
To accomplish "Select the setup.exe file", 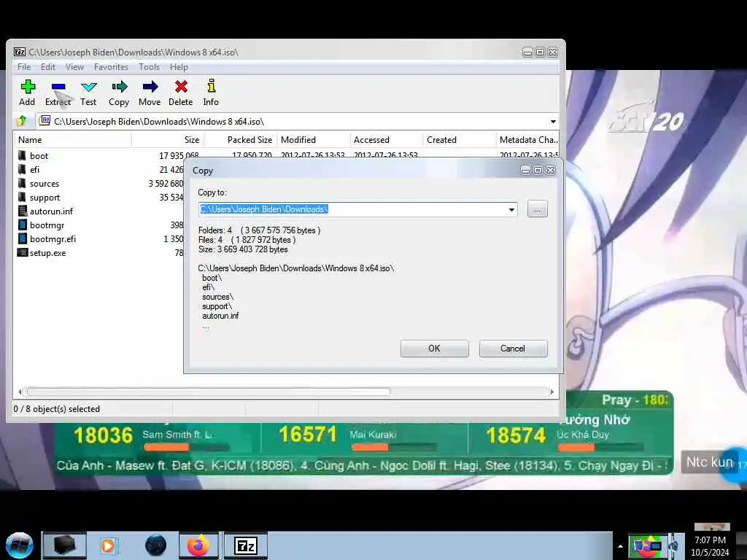I will click(x=47, y=253).
